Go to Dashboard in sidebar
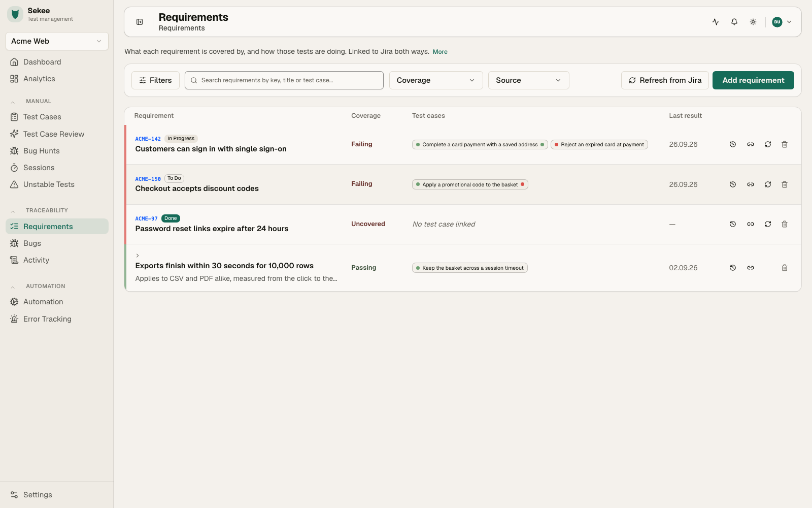 [x=57, y=62]
